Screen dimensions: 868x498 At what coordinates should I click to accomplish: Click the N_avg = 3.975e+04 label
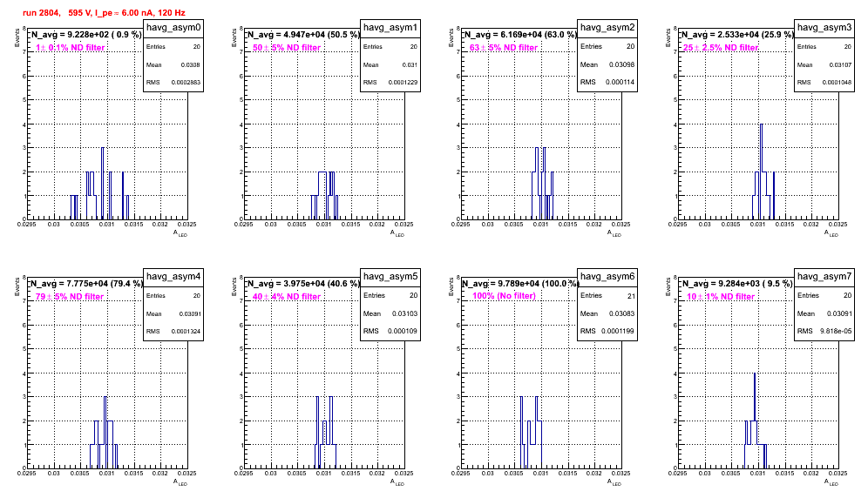[x=302, y=284]
